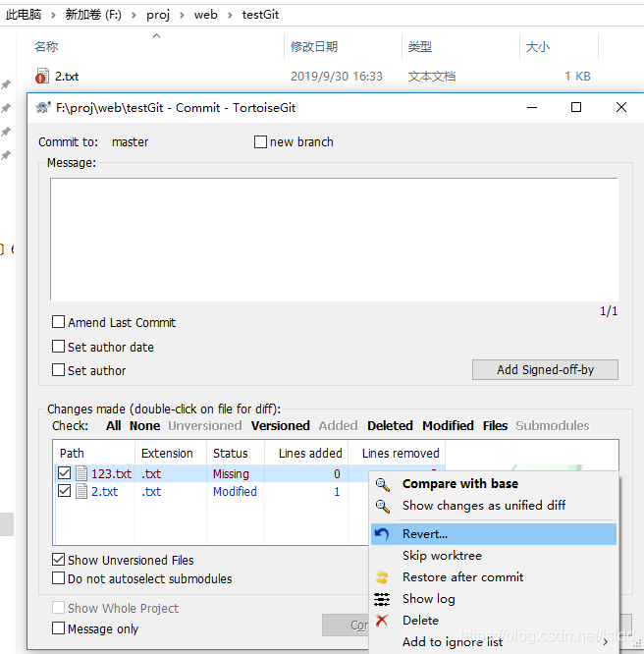644x654 pixels.
Task: Click the first pin icon in Explorer sidebar
Action: click(6, 84)
